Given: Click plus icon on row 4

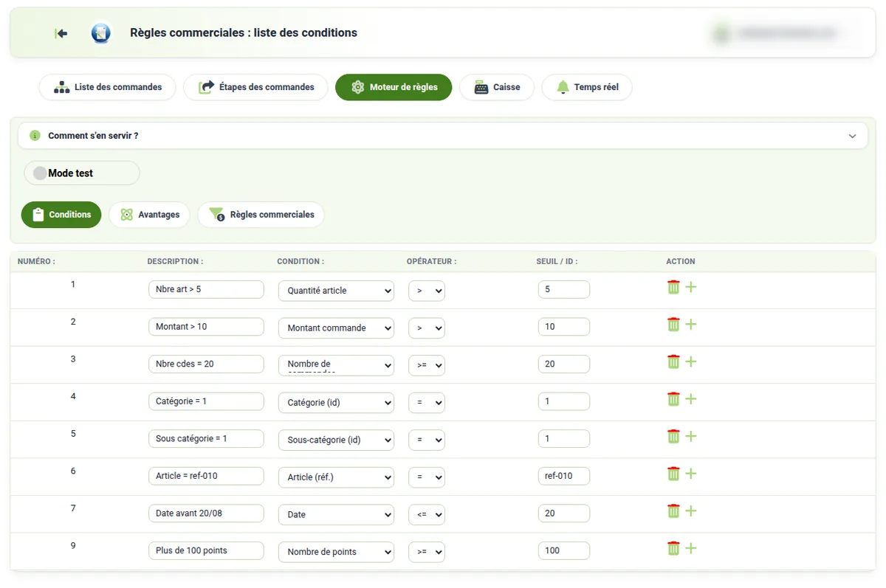Looking at the screenshot, I should 691,399.
